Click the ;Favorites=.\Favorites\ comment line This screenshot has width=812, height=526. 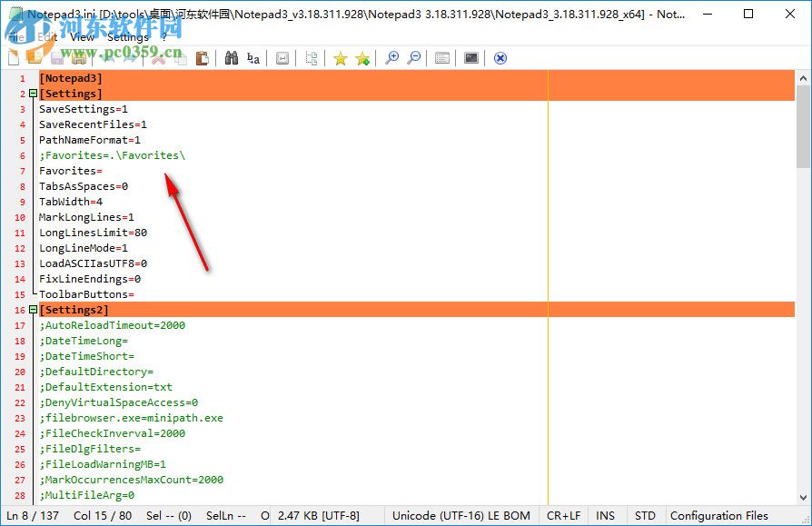pos(112,155)
